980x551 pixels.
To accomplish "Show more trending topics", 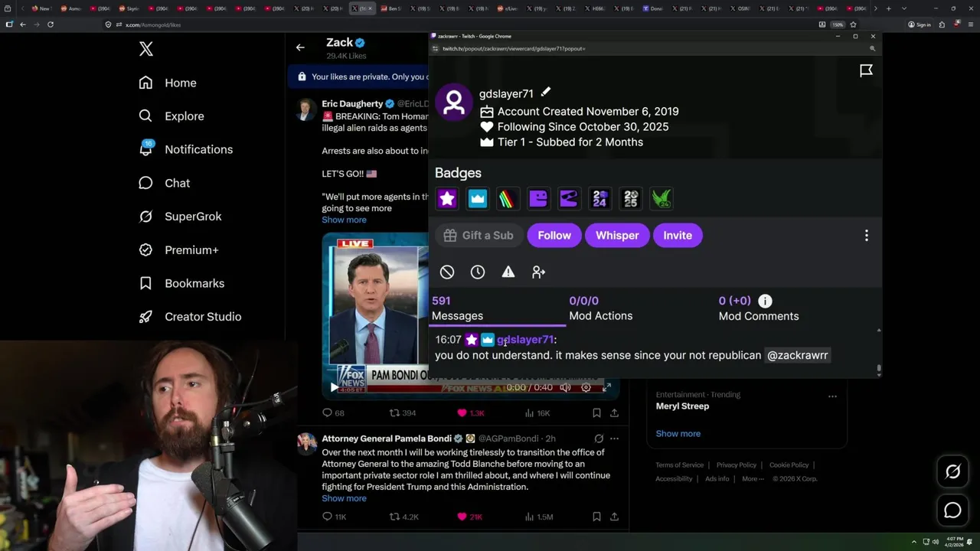I will [x=678, y=433].
